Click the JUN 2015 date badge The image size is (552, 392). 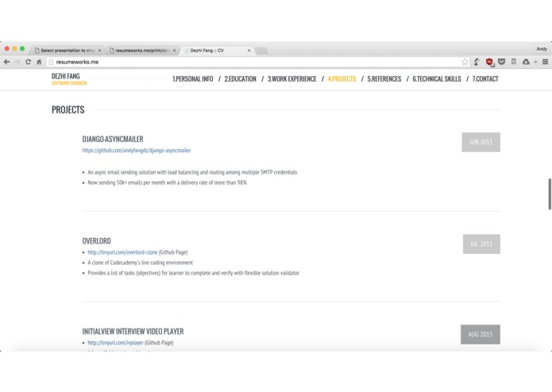(481, 142)
